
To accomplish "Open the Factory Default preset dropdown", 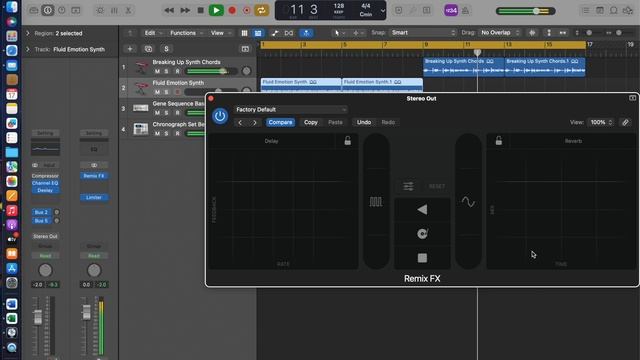I will (x=291, y=109).
